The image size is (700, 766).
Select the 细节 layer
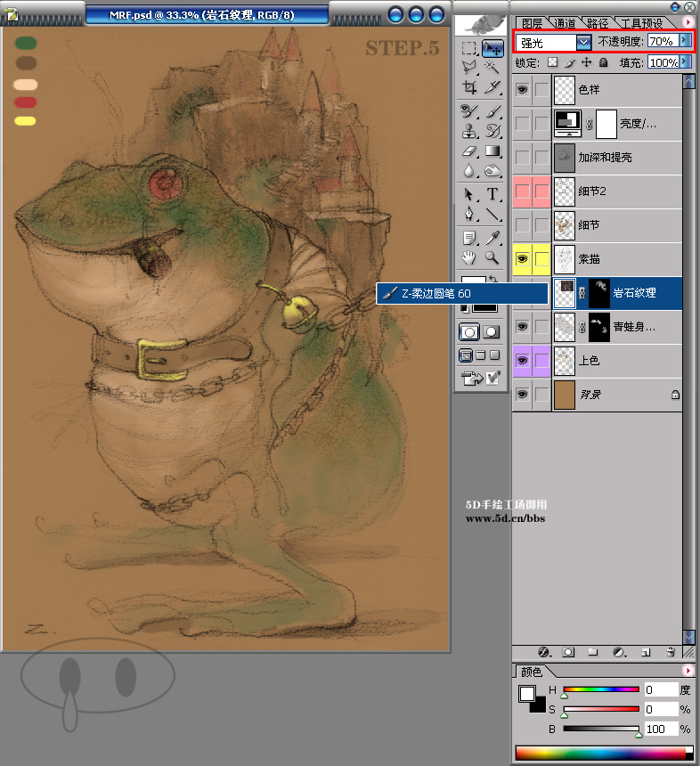(x=617, y=224)
